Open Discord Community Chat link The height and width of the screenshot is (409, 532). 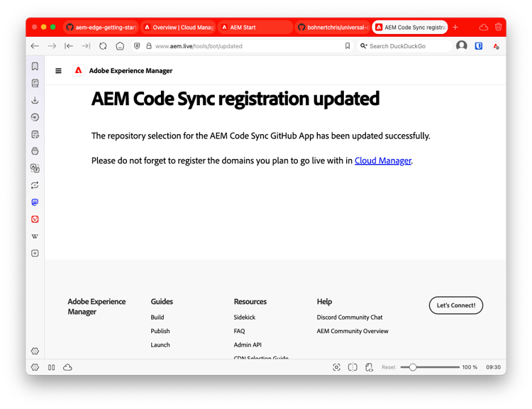click(x=350, y=317)
